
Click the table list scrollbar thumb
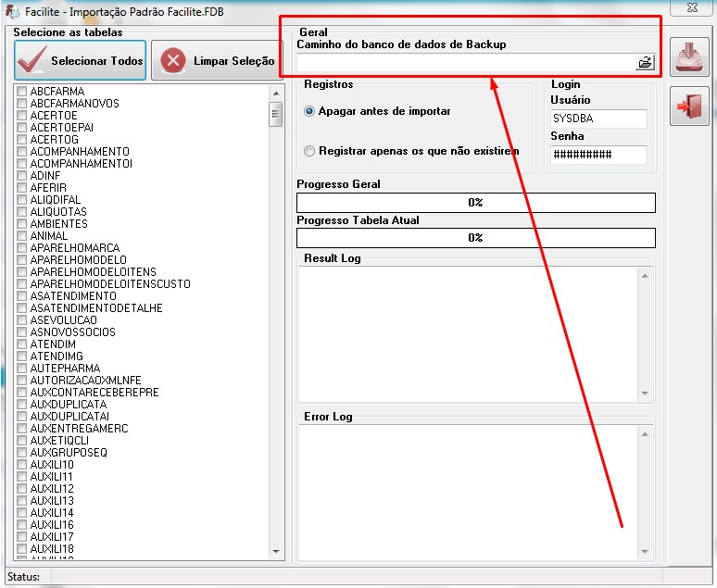point(275,114)
